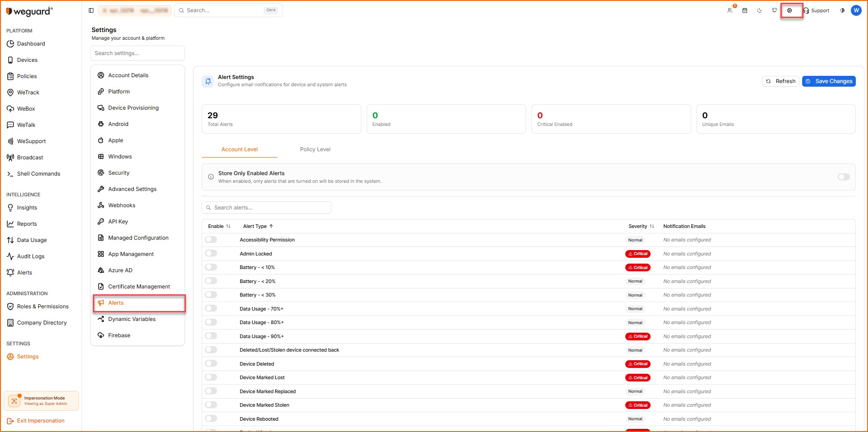
Task: Open the Firebase settings section
Action: tap(138, 335)
